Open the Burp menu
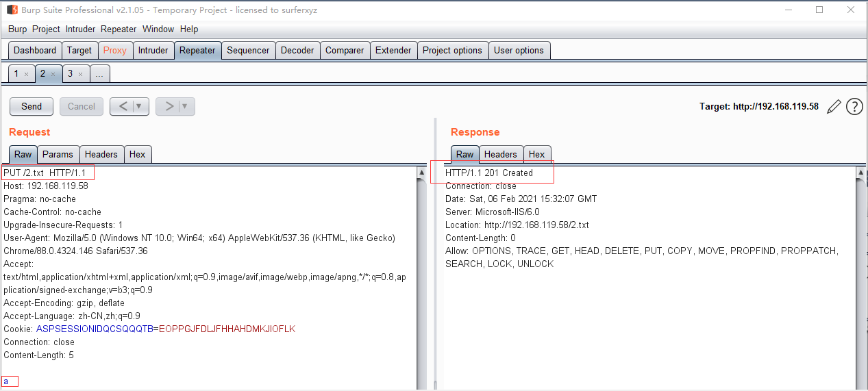The height and width of the screenshot is (391, 868). pos(17,29)
